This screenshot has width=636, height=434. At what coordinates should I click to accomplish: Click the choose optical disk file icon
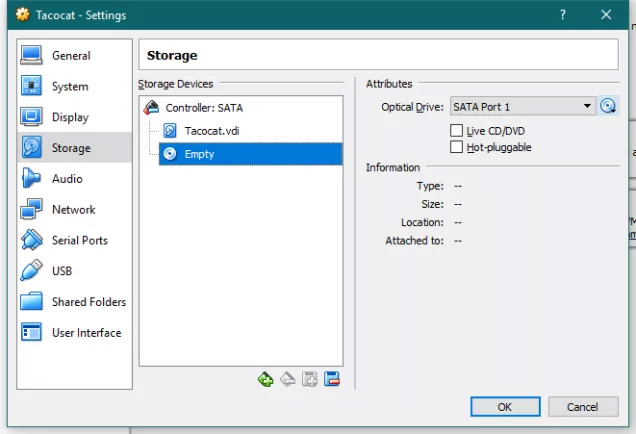(x=608, y=106)
